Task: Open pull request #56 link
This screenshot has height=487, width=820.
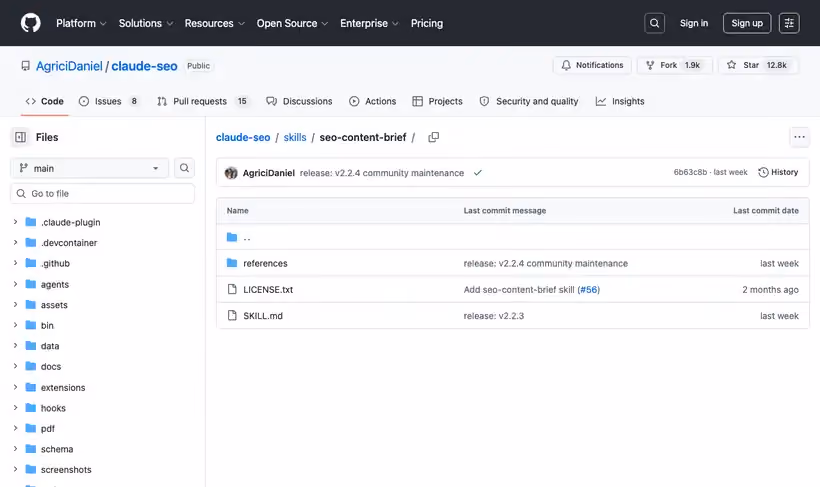Action: [x=588, y=289]
